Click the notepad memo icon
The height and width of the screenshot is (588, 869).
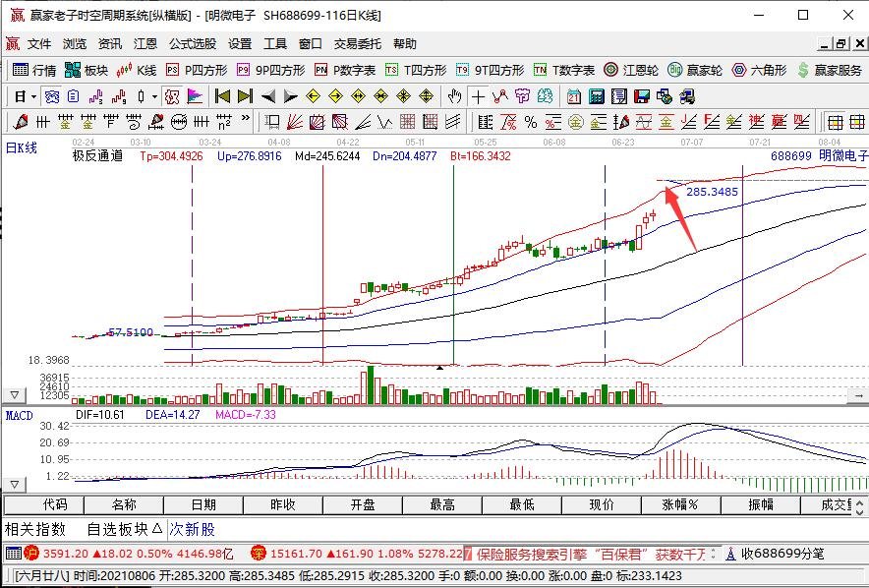(619, 97)
